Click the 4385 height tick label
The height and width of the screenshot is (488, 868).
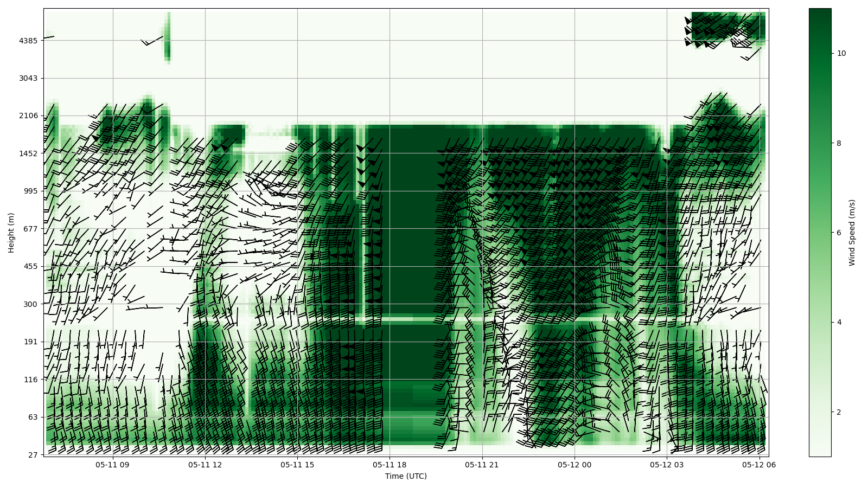(28, 41)
